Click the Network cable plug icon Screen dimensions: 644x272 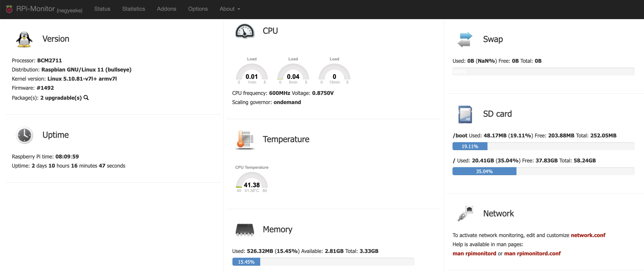(465, 214)
